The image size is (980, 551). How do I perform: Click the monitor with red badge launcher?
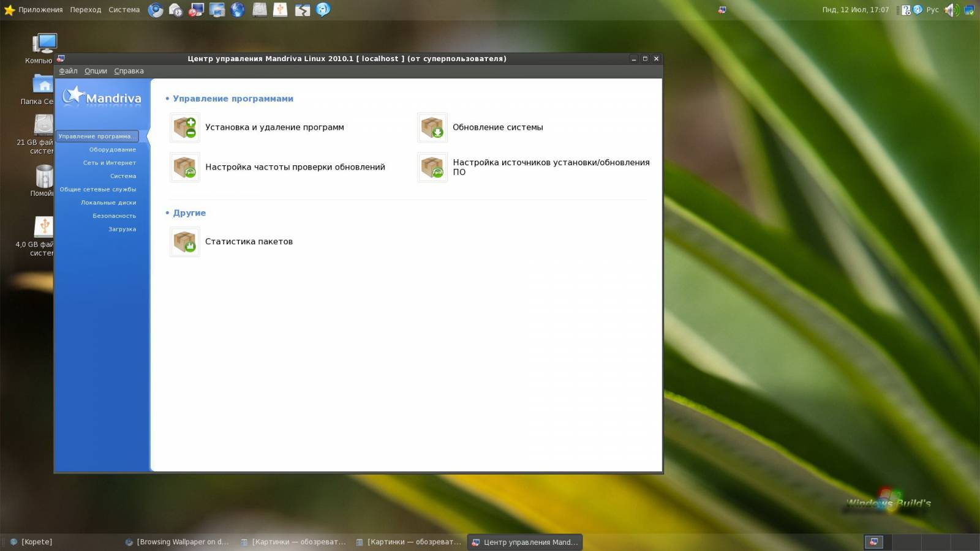[x=196, y=10]
